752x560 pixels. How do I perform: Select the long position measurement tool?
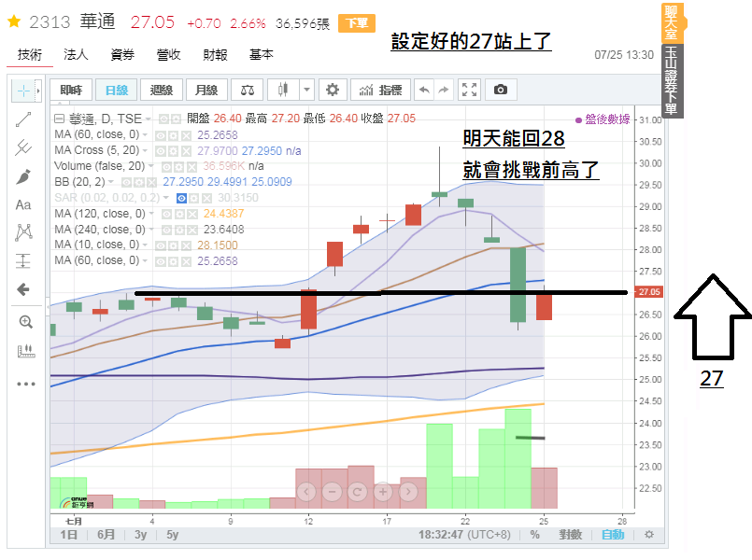[23, 261]
